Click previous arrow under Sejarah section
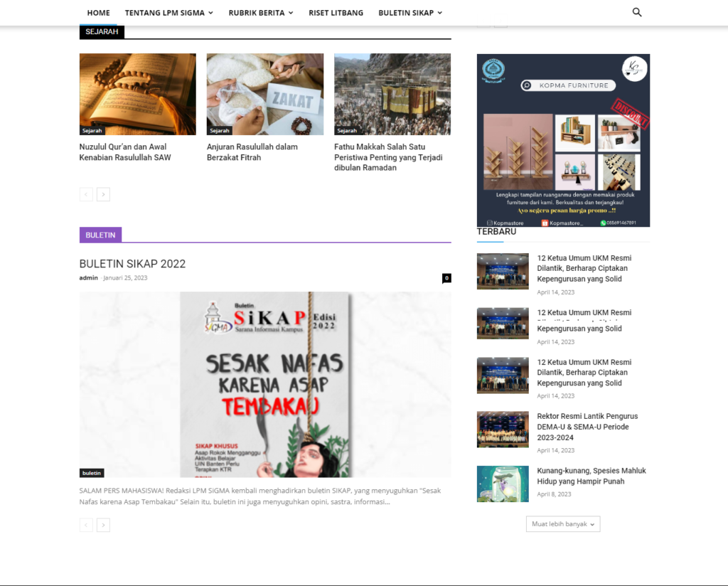 [86, 194]
